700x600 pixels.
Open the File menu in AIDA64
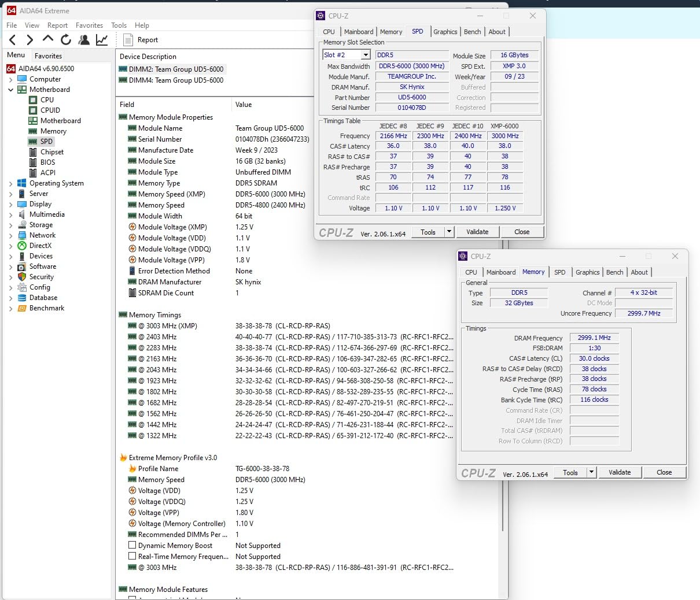(x=12, y=25)
